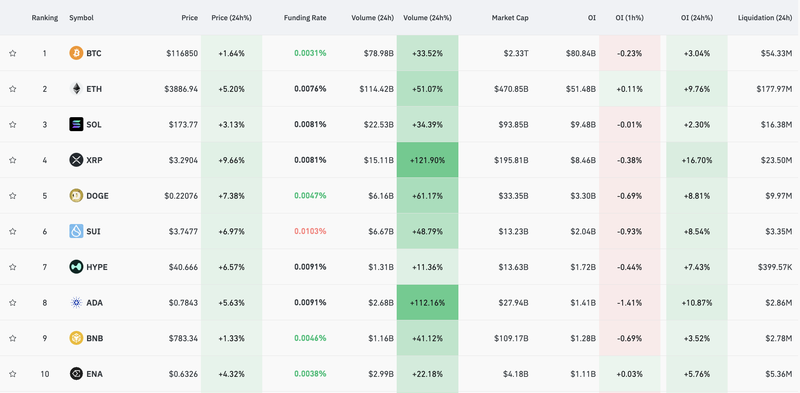Open the BNB symbol link
The image size is (800, 393).
click(94, 338)
